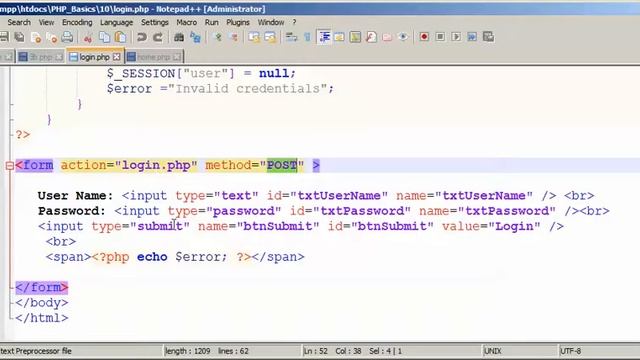Click the null keyword in code

[273, 73]
